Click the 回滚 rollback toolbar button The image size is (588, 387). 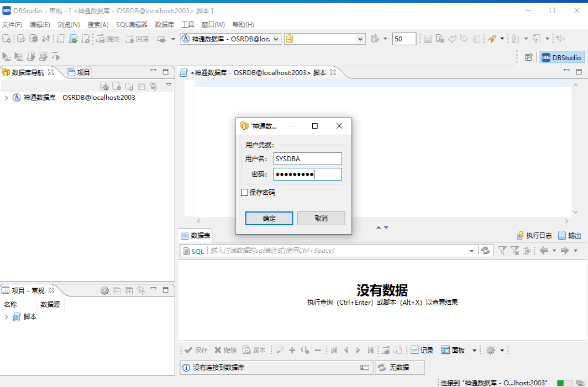137,39
